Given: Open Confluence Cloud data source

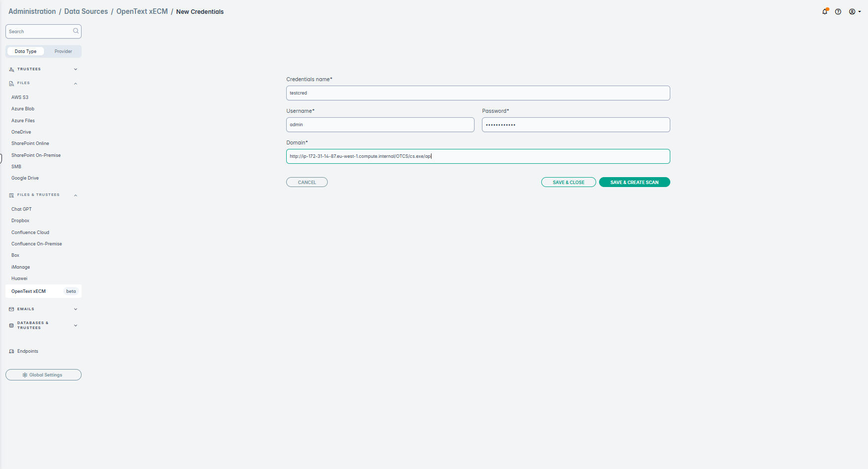Looking at the screenshot, I should (30, 233).
